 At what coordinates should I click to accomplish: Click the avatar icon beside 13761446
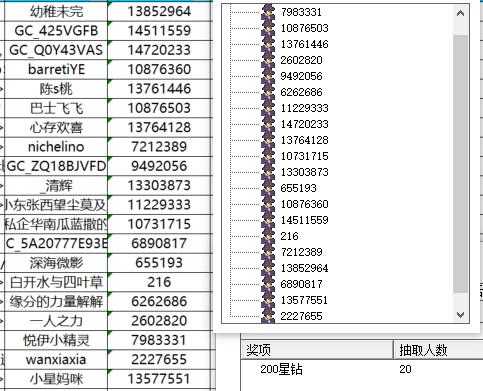point(268,44)
